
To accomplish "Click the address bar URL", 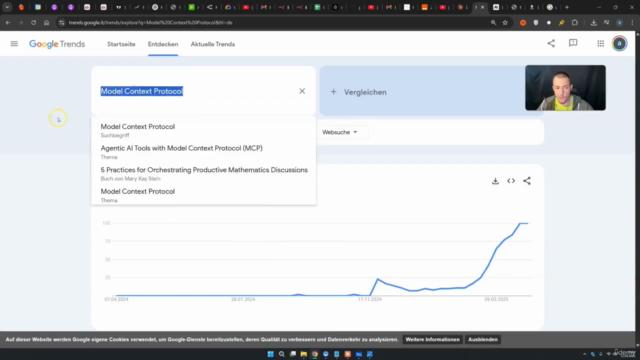I will pos(151,22).
